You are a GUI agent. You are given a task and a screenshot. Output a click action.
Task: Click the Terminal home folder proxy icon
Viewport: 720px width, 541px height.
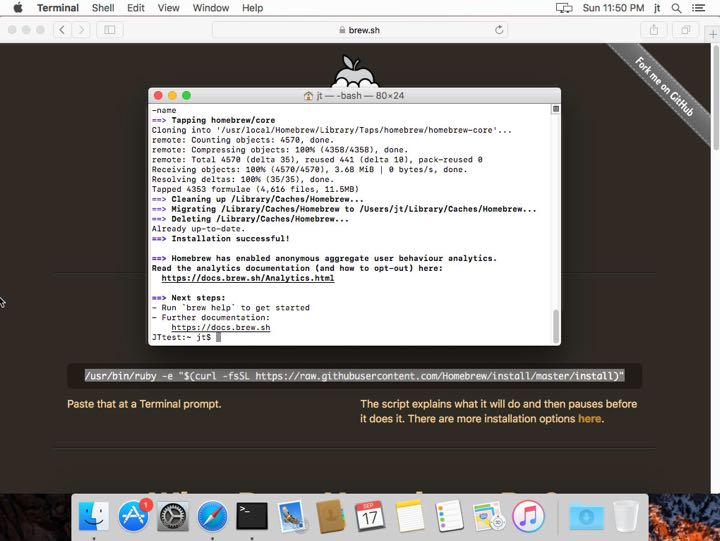[308, 96]
